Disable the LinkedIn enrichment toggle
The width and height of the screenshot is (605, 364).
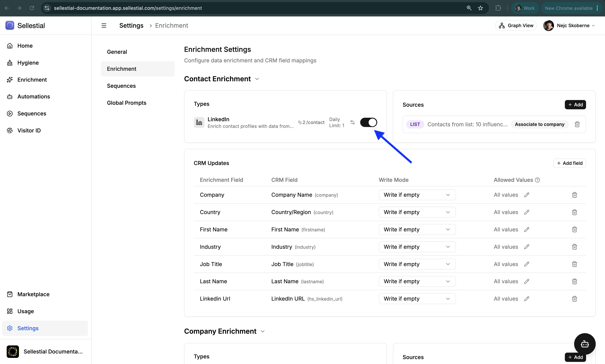point(369,122)
